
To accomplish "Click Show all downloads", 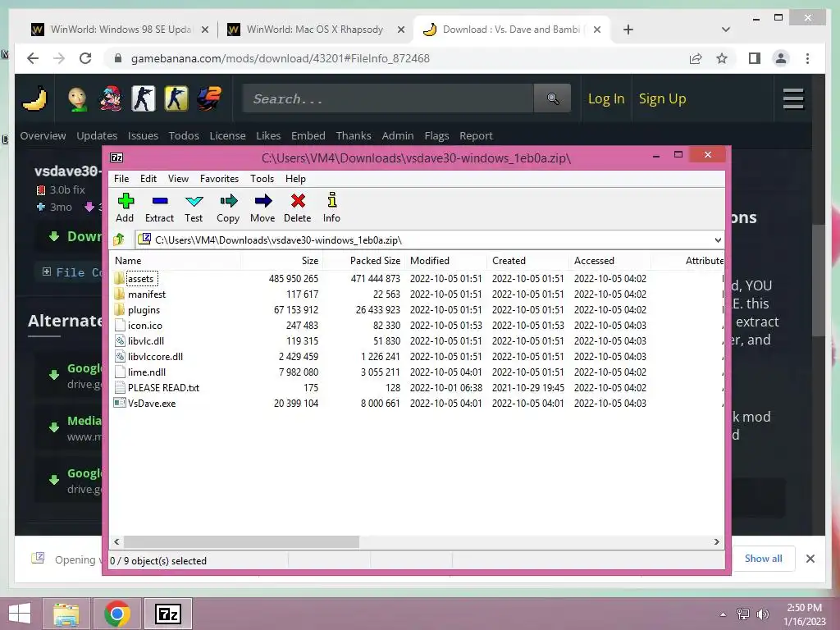I will tap(764, 558).
